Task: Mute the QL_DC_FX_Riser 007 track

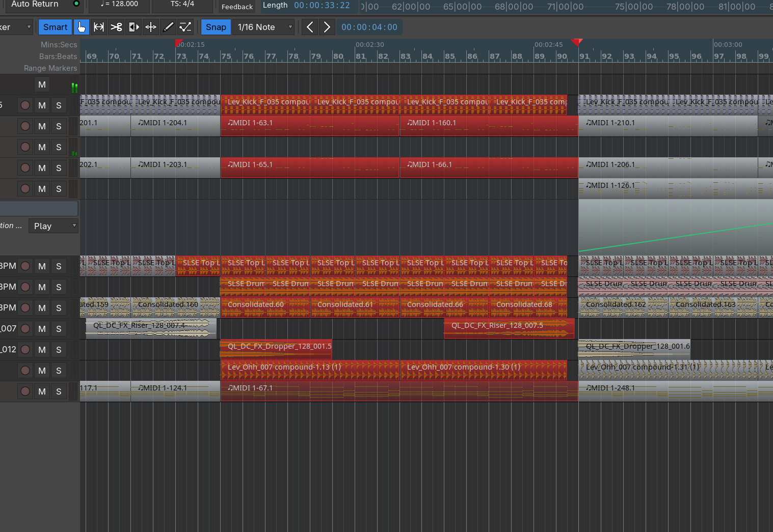Action: pyautogui.click(x=42, y=329)
